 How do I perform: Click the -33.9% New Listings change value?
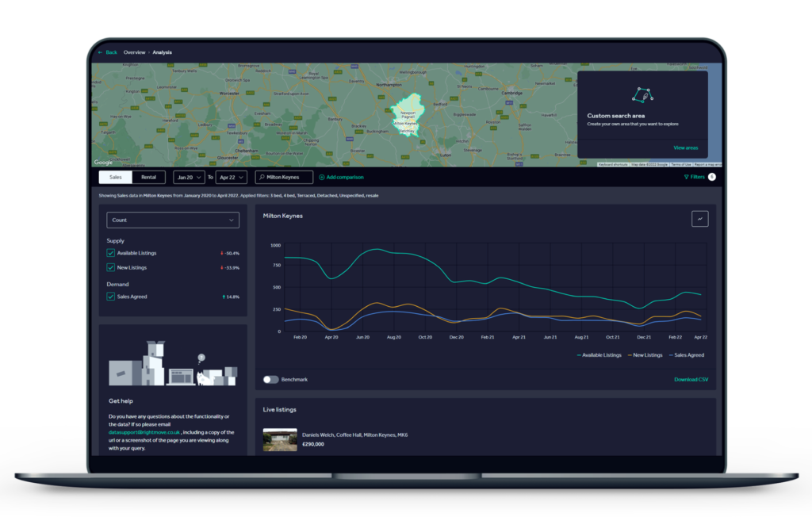[230, 268]
